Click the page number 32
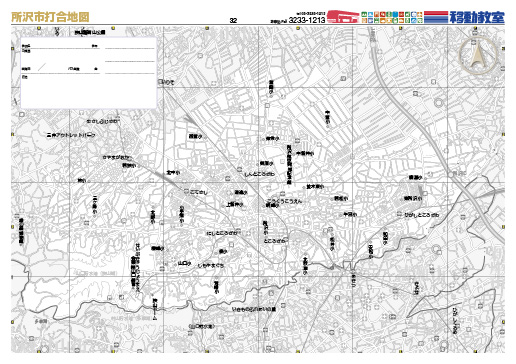This screenshot has height=364, width=516. coord(233,20)
